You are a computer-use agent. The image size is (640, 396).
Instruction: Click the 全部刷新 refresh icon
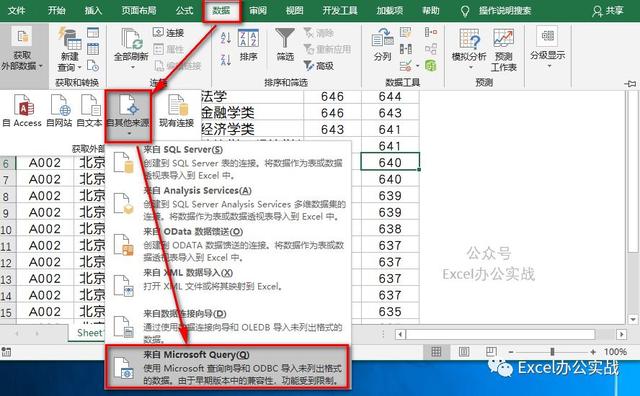pos(131,39)
